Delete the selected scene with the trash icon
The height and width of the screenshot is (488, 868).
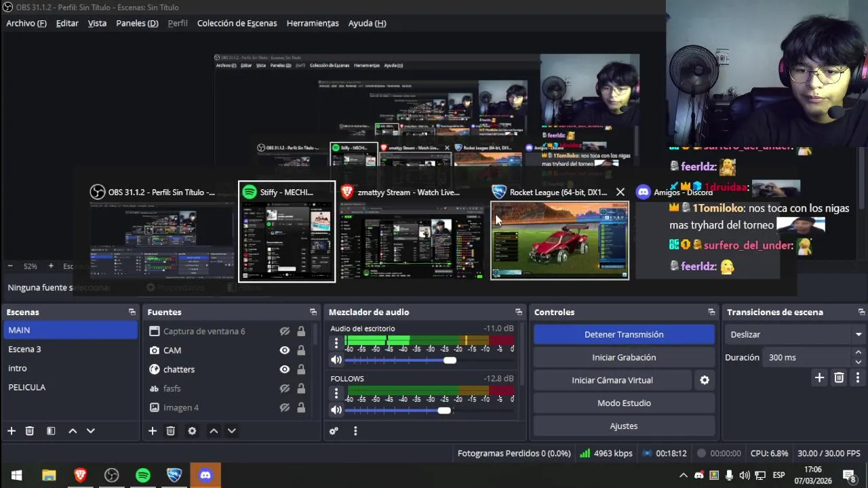click(x=30, y=431)
